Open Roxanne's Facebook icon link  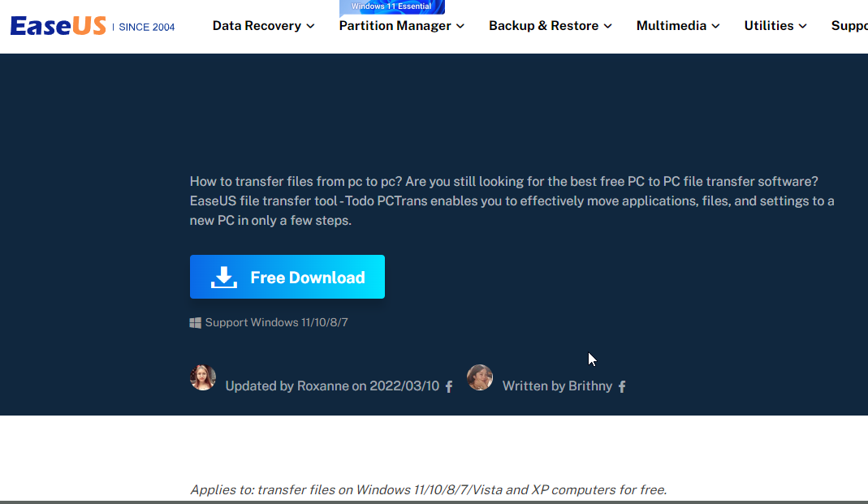pos(449,386)
